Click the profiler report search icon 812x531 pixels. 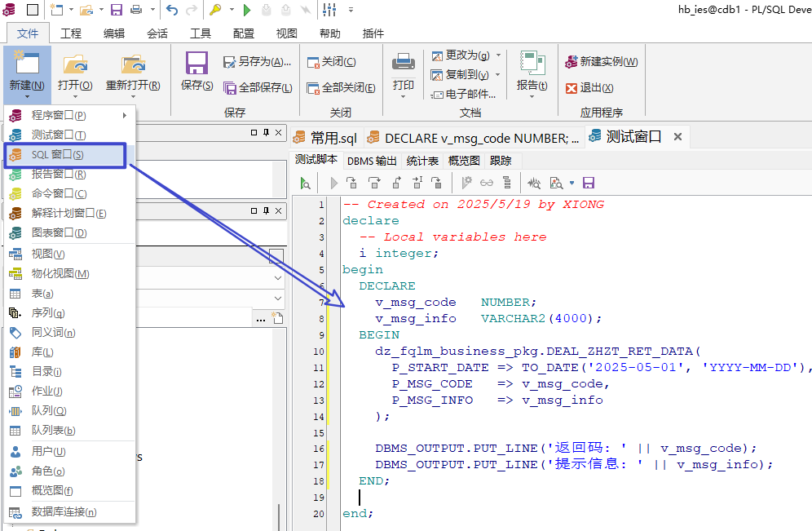click(556, 183)
